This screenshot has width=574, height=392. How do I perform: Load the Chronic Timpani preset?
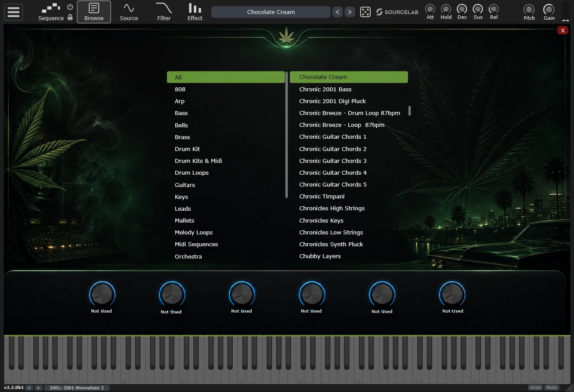(x=349, y=196)
